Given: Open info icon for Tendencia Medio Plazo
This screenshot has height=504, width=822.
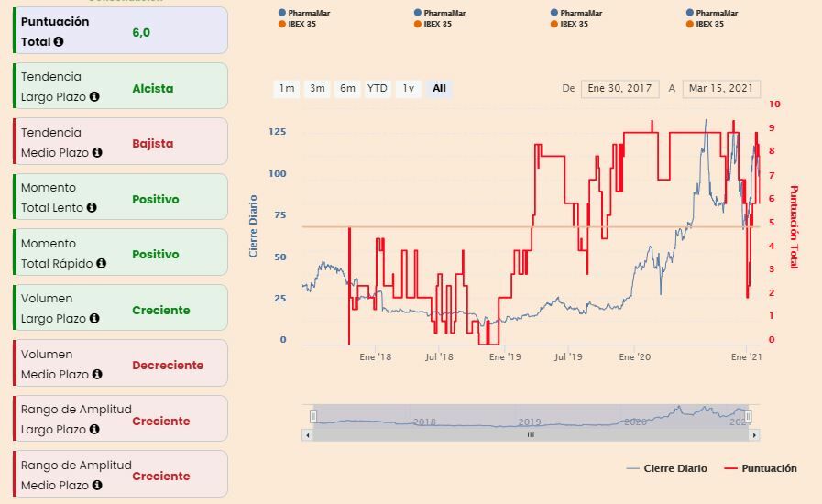Looking at the screenshot, I should 97,152.
